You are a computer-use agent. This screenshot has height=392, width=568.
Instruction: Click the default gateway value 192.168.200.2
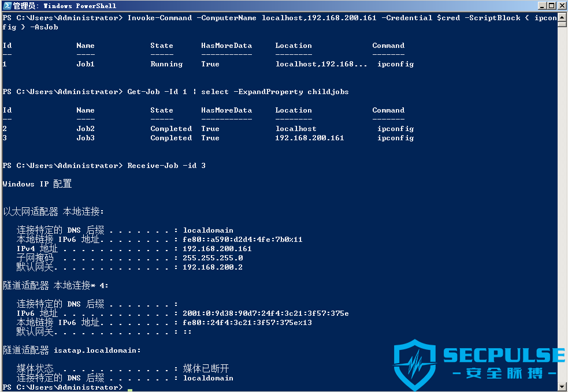click(213, 267)
